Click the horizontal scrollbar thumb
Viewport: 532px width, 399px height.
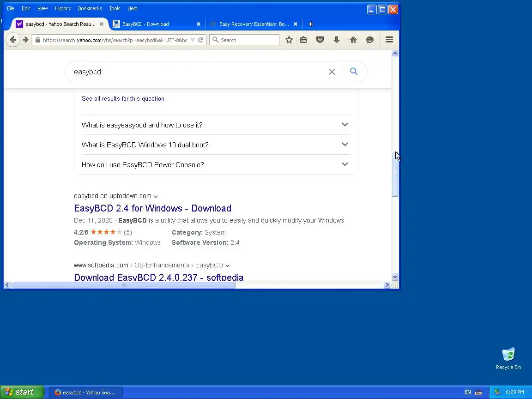tap(124, 285)
